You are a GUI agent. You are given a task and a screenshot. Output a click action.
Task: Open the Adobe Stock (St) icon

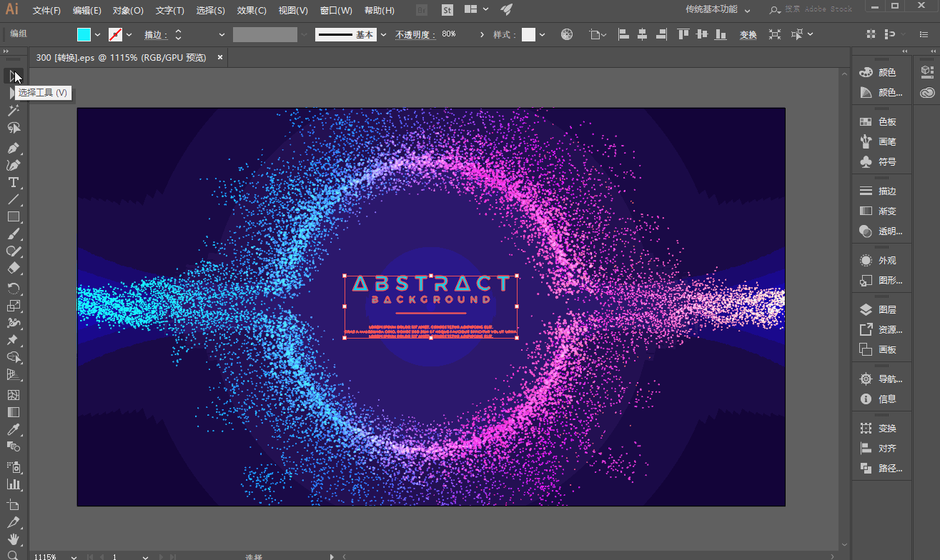[447, 10]
